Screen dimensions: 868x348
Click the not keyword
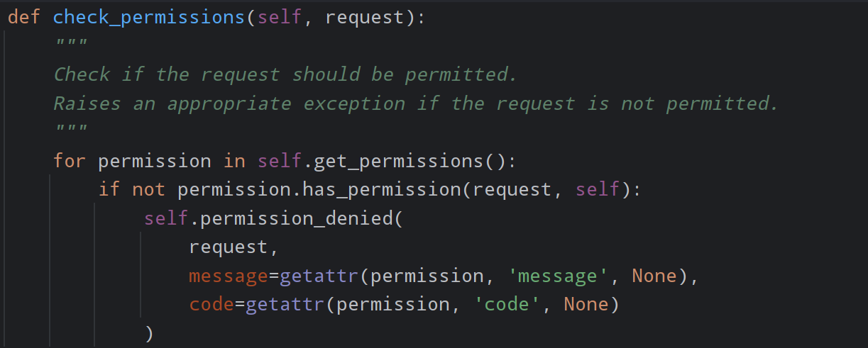pos(149,189)
